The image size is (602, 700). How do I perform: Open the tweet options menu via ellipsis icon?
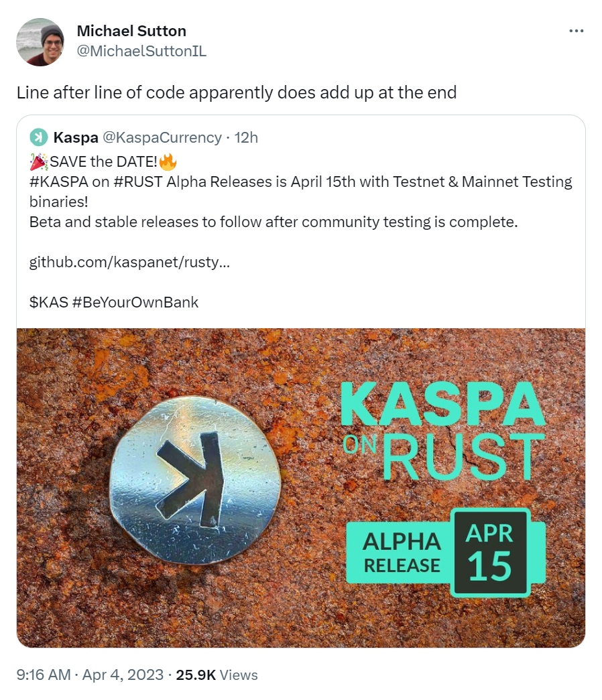pyautogui.click(x=577, y=30)
